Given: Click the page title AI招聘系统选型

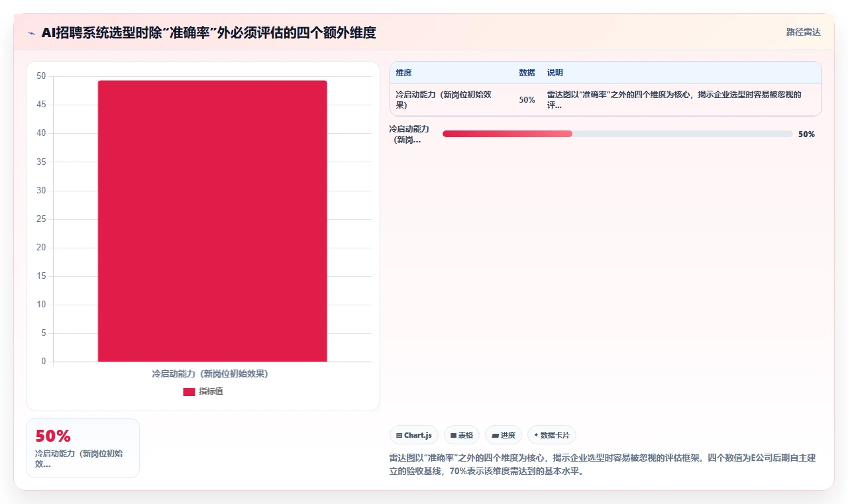Looking at the screenshot, I should point(209,32).
